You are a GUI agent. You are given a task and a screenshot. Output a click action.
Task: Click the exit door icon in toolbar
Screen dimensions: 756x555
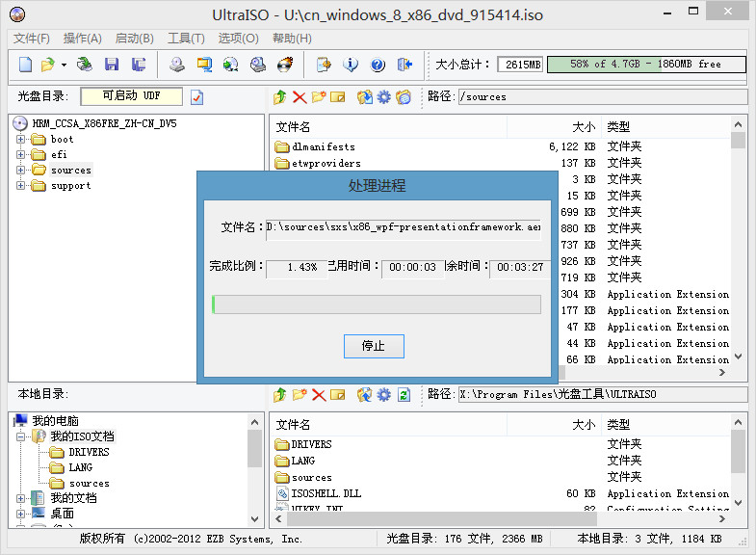pyautogui.click(x=404, y=65)
